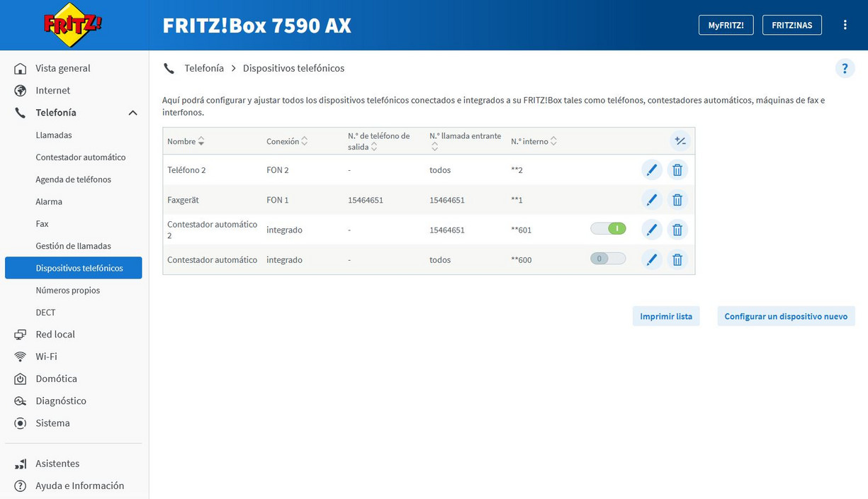Click the Teléfono 2 name cell

click(186, 170)
